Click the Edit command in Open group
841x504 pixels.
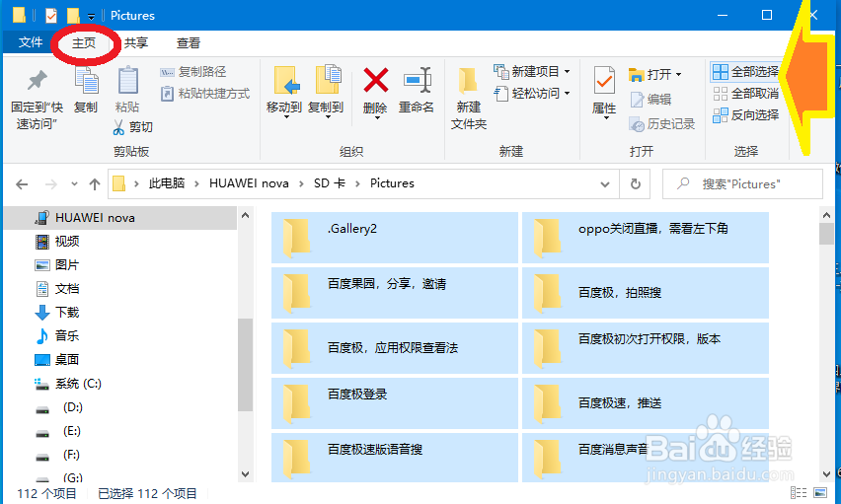click(x=650, y=100)
